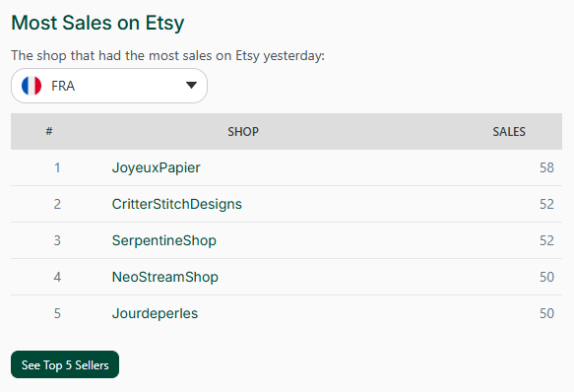574x392 pixels.
Task: Open the FRA country dropdown
Action: click(109, 86)
